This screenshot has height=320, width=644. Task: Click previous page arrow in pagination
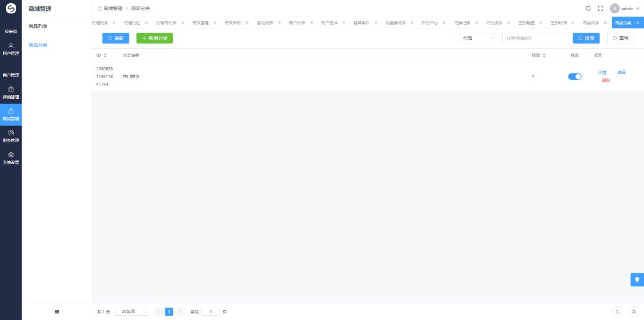158,311
